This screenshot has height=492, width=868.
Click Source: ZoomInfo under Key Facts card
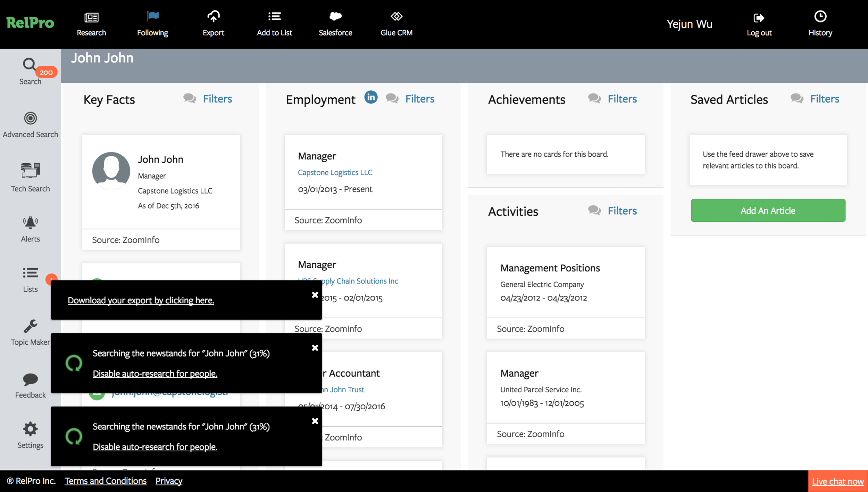click(126, 240)
